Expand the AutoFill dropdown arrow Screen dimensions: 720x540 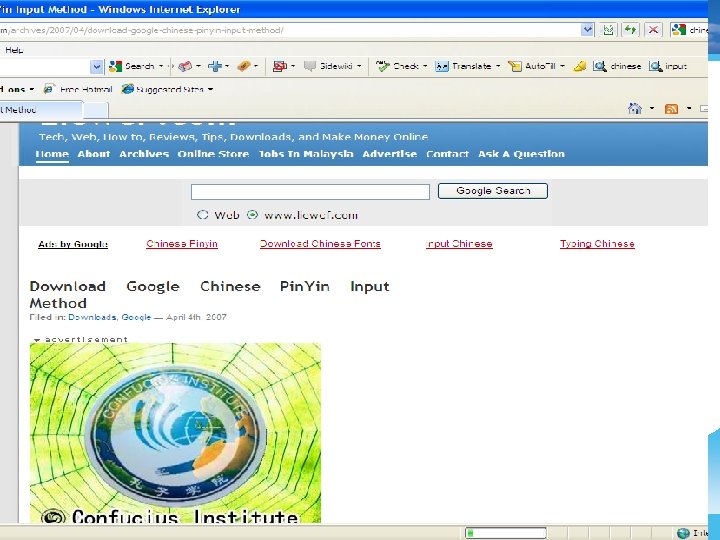(562, 67)
